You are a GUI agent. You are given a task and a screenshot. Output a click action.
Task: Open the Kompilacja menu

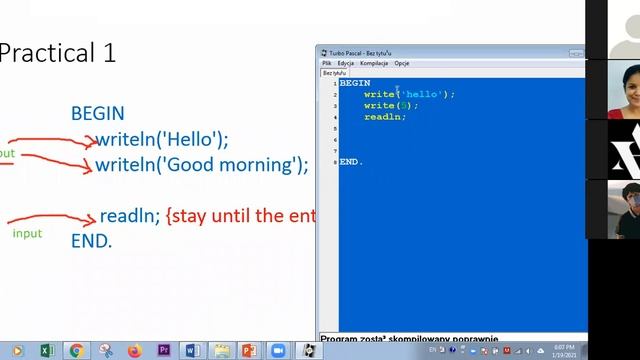(373, 63)
